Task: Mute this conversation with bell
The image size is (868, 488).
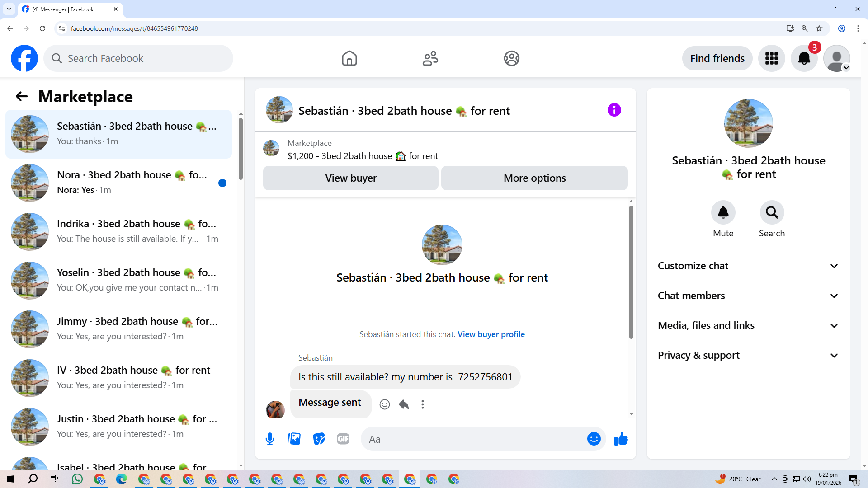Action: [723, 212]
